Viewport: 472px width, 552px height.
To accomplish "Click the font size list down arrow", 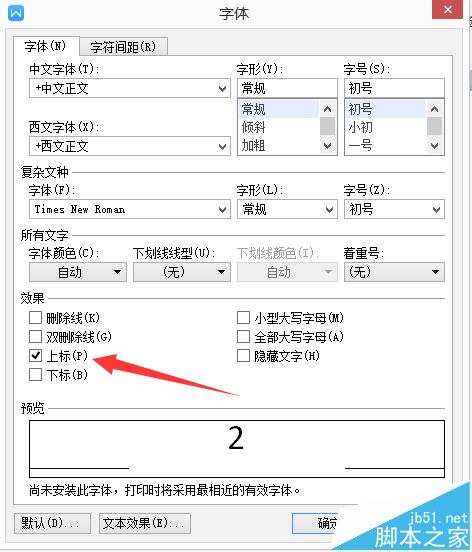I will [434, 145].
